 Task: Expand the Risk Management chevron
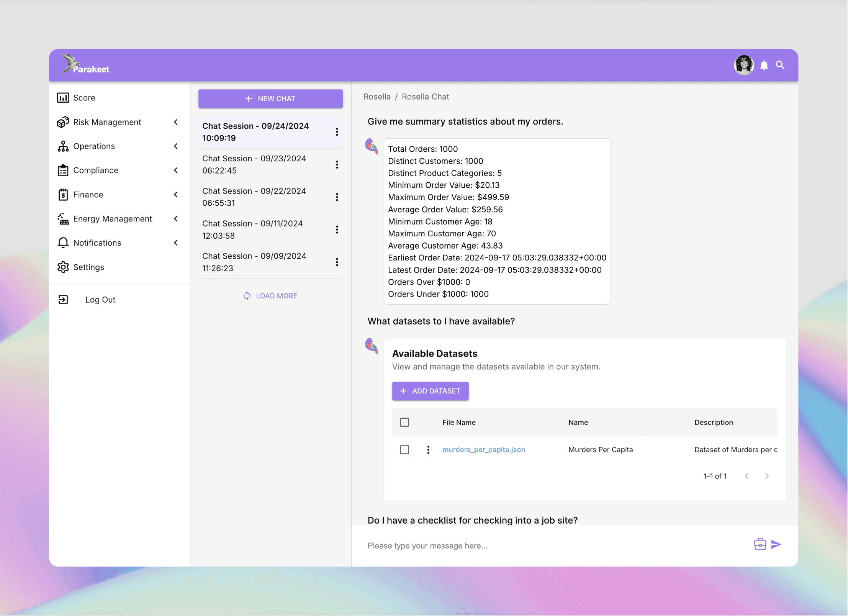(176, 122)
